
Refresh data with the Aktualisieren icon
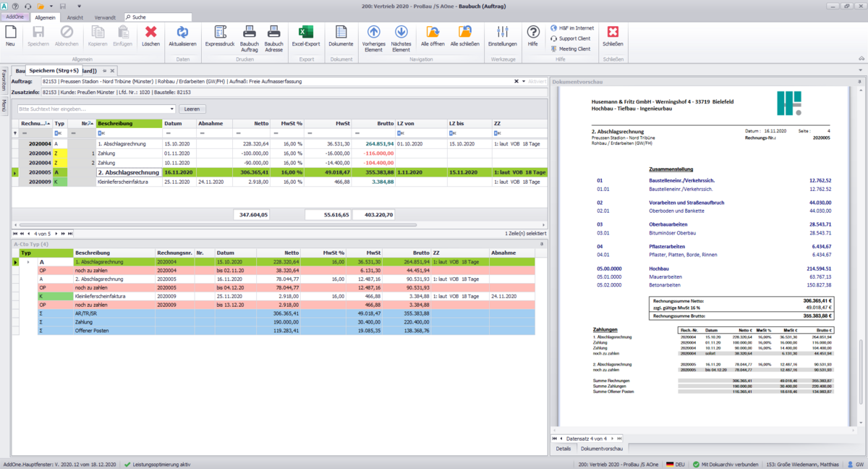tap(182, 35)
